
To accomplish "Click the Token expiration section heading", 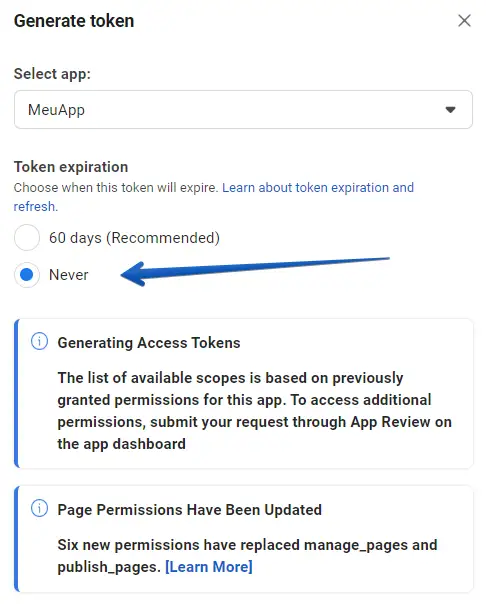I will 71,167.
